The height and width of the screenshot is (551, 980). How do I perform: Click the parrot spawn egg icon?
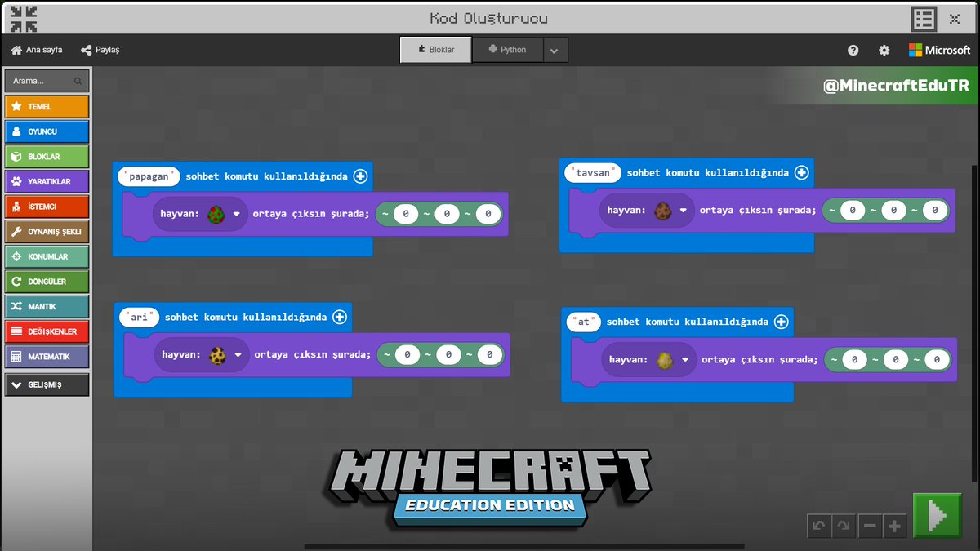(216, 215)
